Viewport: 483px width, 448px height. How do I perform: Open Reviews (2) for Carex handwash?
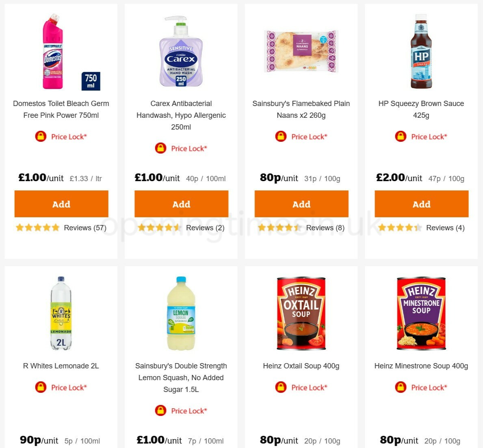point(205,228)
